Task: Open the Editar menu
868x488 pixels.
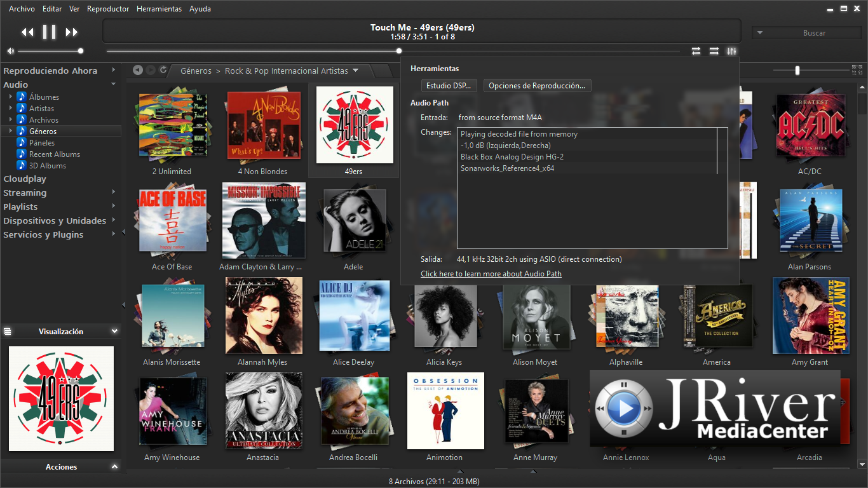Action: (x=52, y=9)
